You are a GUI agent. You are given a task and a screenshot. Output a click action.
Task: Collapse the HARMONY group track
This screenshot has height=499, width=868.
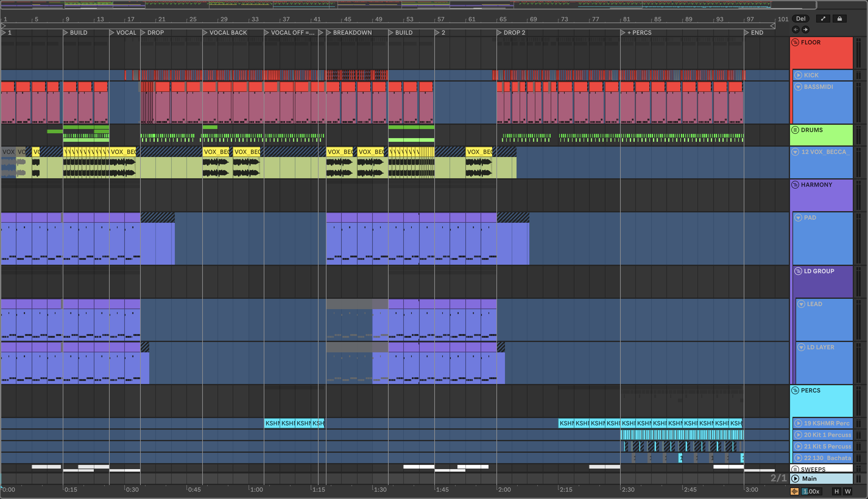pyautogui.click(x=795, y=185)
